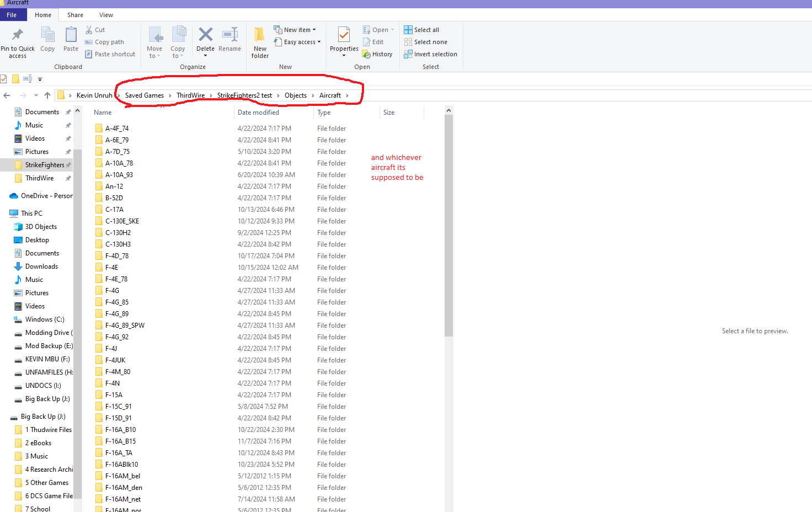Click the Copy icon in Clipboard group
Viewport: 812px width, 512px height.
point(47,35)
